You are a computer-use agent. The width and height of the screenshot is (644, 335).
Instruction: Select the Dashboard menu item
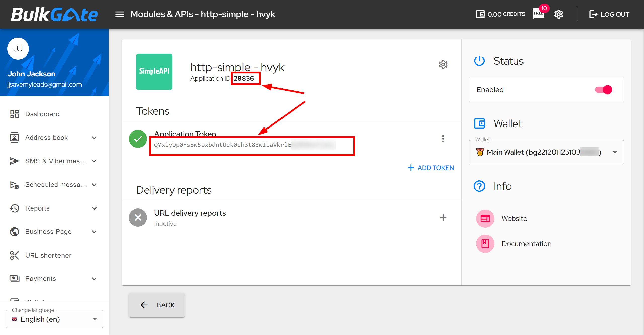tap(42, 114)
